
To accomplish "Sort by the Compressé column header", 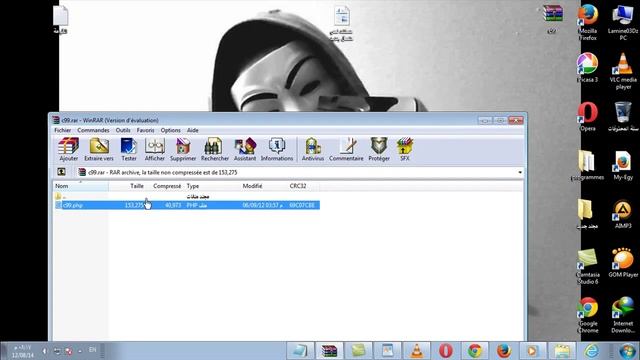I will click(x=164, y=186).
